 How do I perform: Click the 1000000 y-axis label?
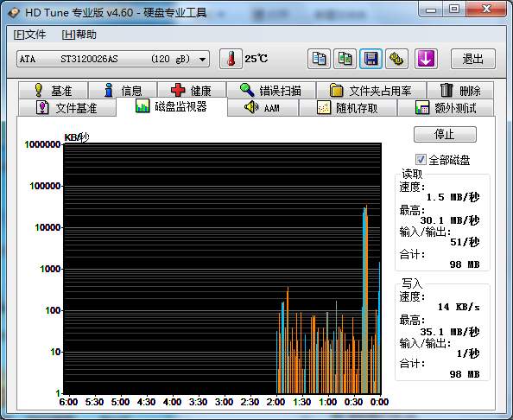click(x=42, y=144)
